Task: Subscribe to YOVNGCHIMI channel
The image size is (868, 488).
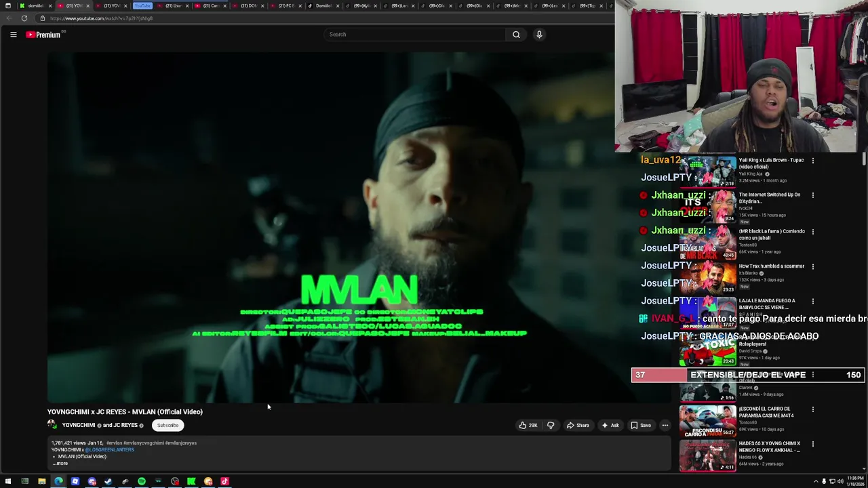Action: tap(167, 426)
